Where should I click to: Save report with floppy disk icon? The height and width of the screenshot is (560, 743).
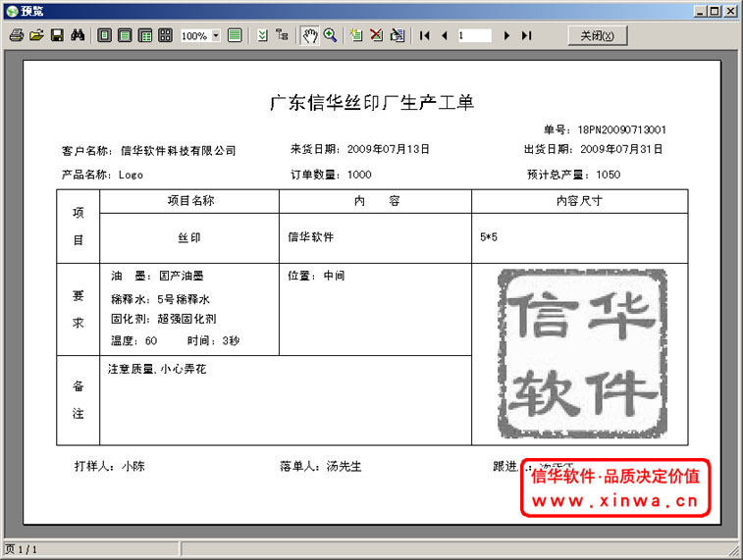[57, 35]
